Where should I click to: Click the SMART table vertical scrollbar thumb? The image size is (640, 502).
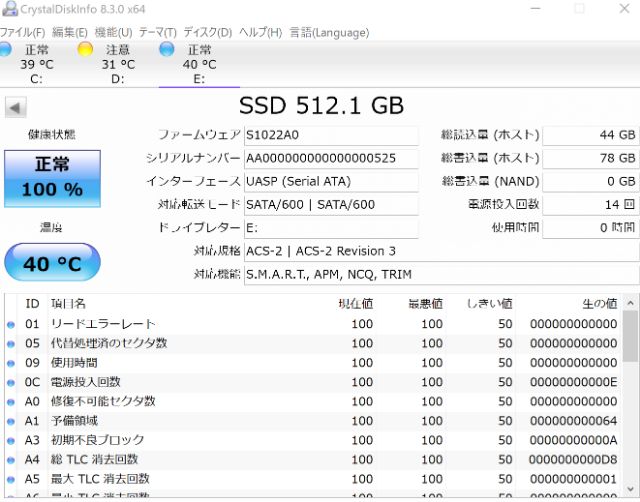(x=631, y=336)
